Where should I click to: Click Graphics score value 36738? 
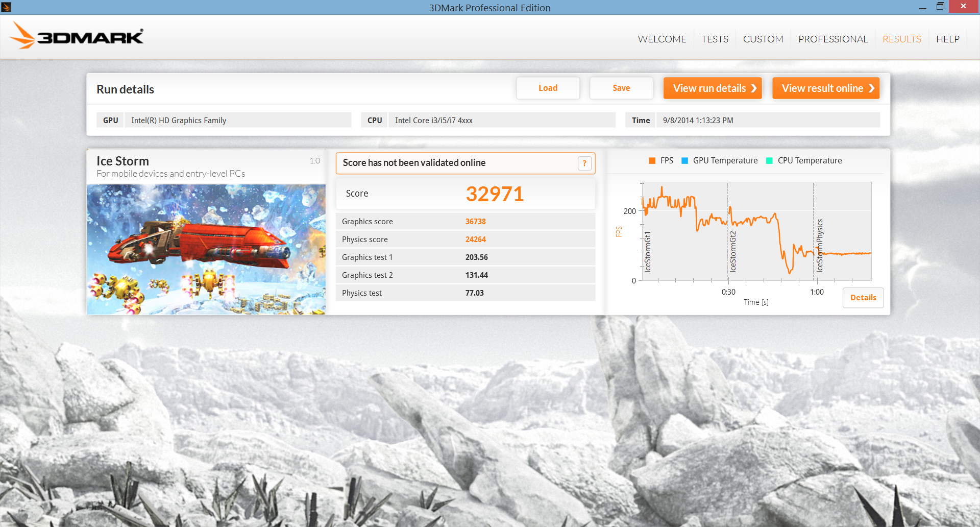[476, 222]
